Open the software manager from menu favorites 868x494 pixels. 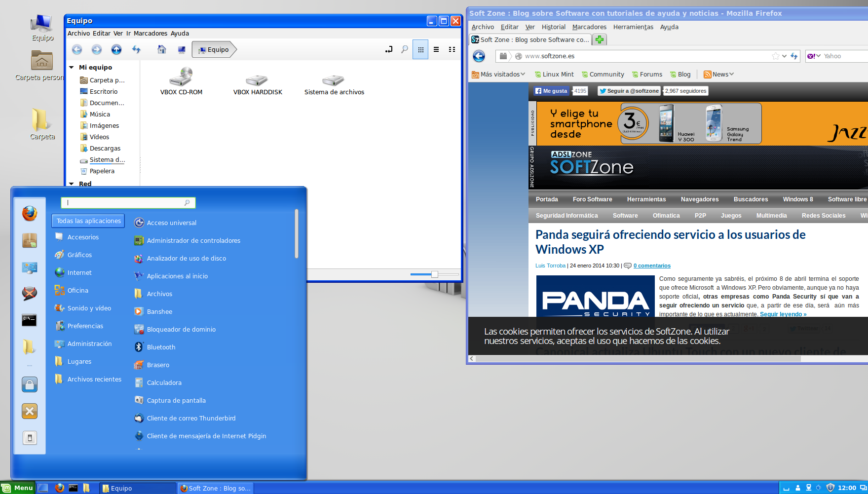click(x=30, y=240)
